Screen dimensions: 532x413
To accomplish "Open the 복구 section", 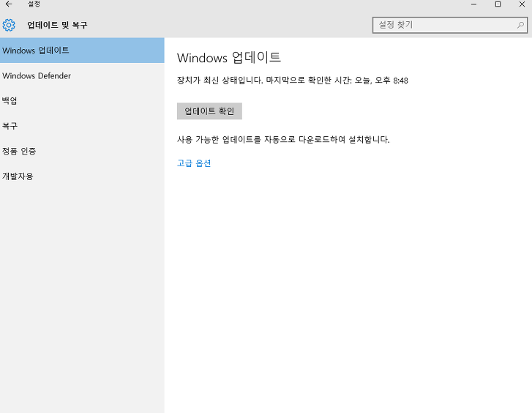I will pos(82,126).
